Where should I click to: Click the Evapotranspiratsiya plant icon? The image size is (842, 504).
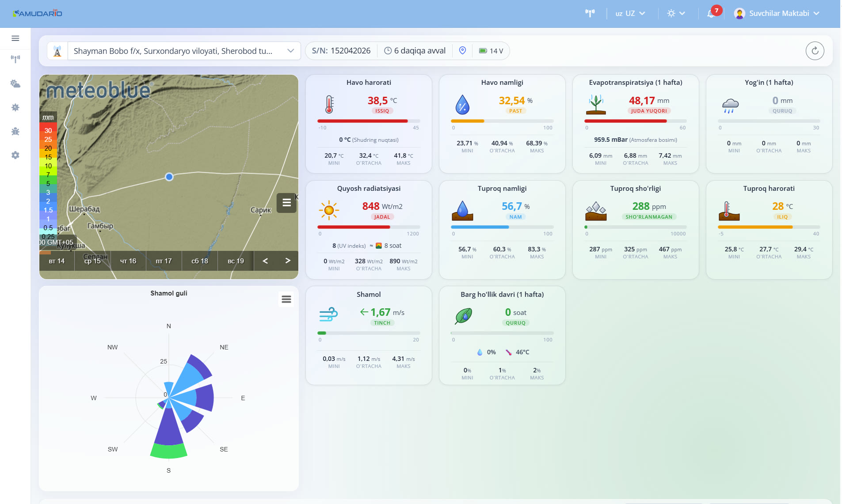(596, 105)
